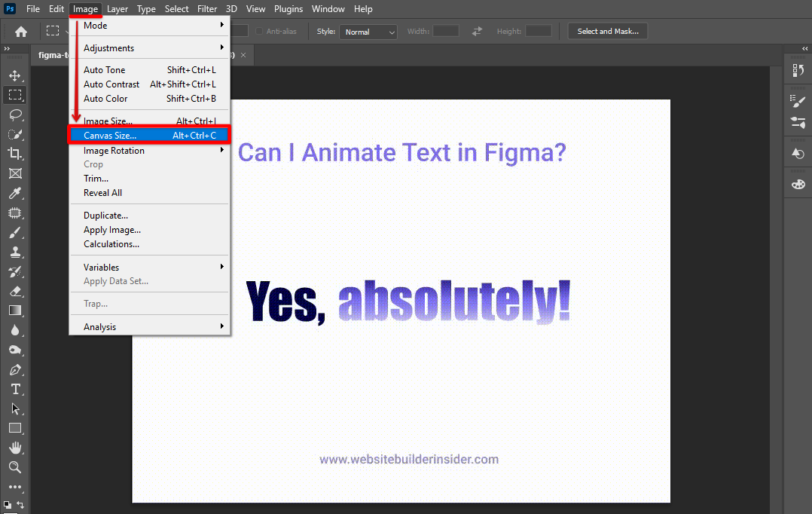
Task: Choose Auto Tone menu entry
Action: click(x=150, y=70)
